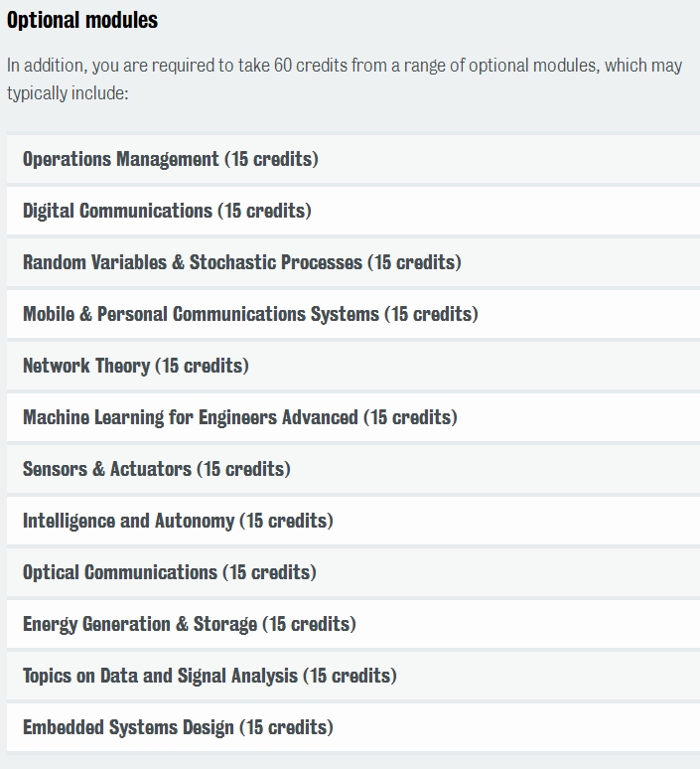Click the Optional modules heading
700x769 pixels.
point(82,20)
